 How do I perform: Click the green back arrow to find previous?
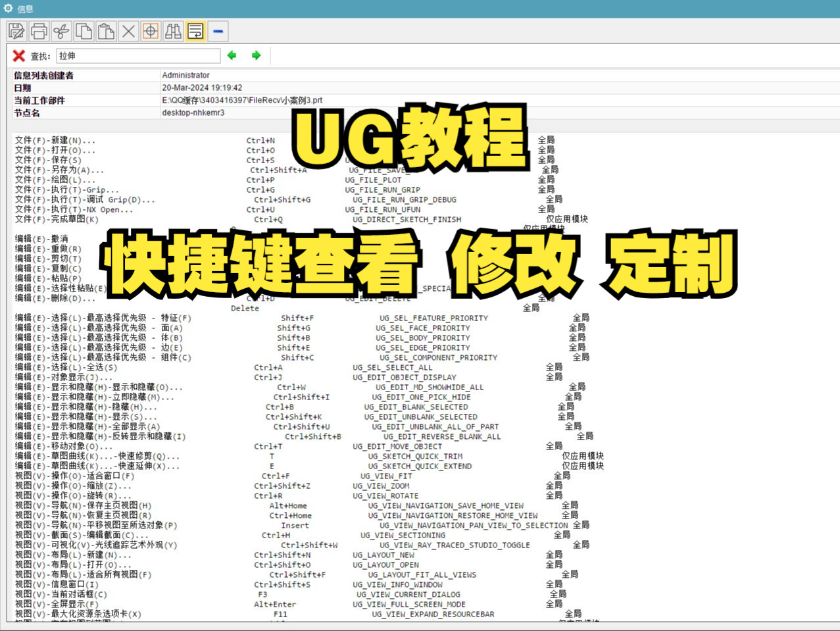(232, 55)
